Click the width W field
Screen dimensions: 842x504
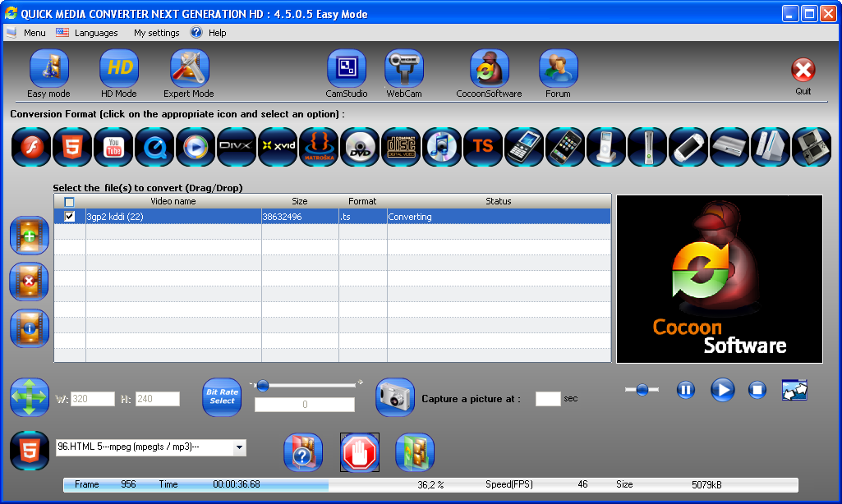[x=93, y=399]
